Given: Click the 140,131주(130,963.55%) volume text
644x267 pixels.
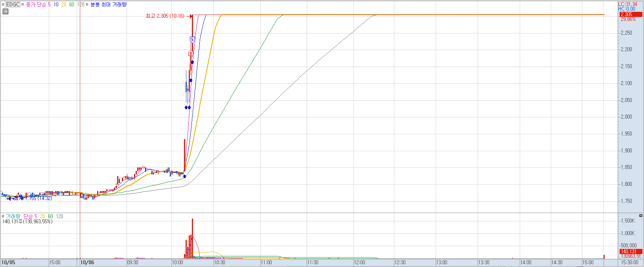Looking at the screenshot, I should [28, 222].
